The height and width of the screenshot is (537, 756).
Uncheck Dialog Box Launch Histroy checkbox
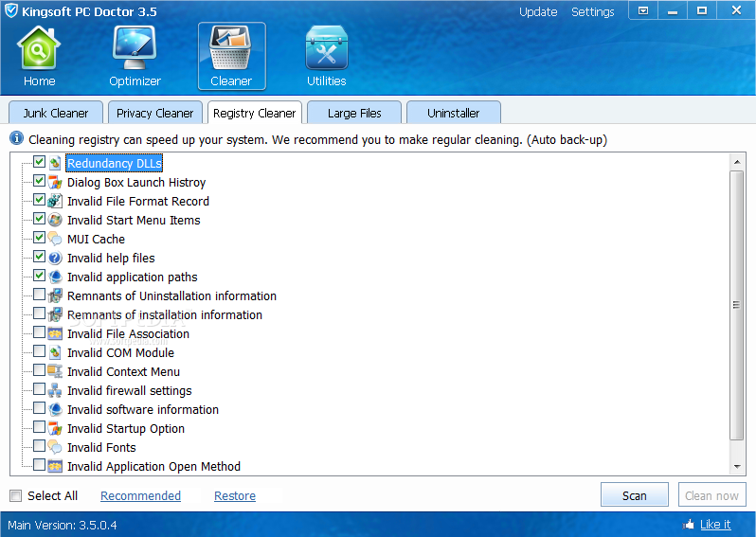(39, 181)
